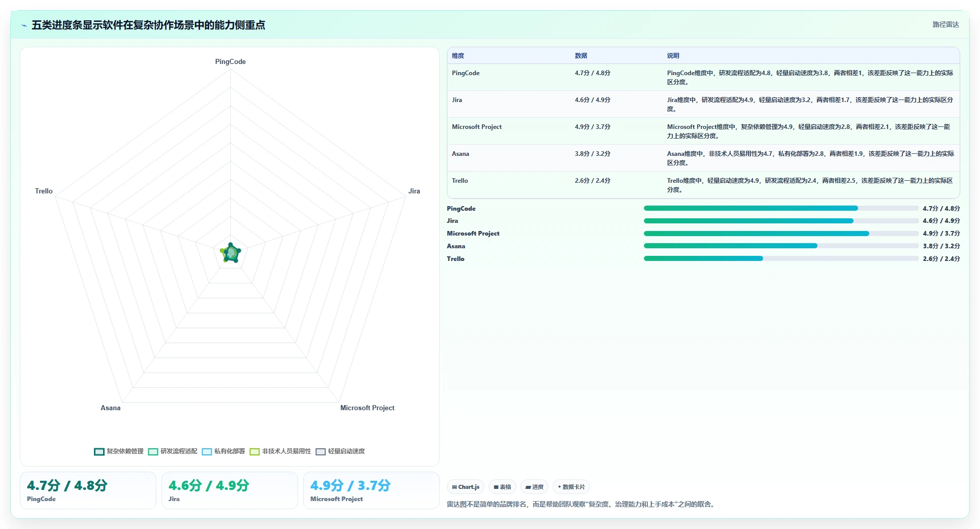Click the Microsoft Project 4.9分 / 3.7分 card
This screenshot has width=980, height=529.
[371, 490]
